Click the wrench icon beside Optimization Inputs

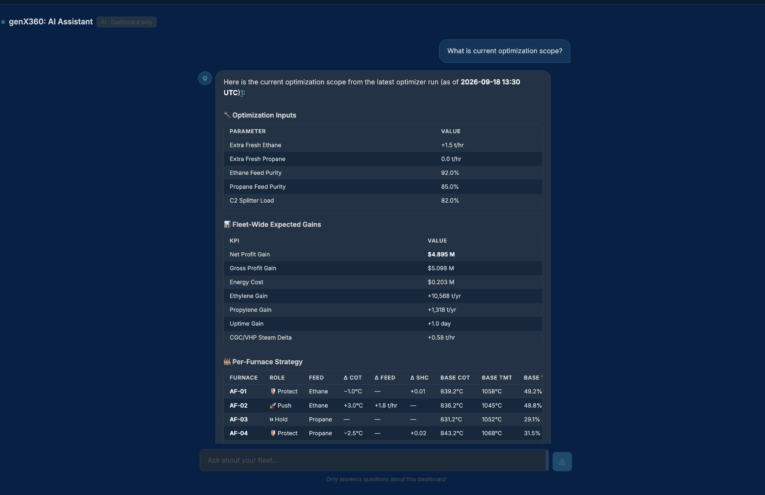pos(227,115)
